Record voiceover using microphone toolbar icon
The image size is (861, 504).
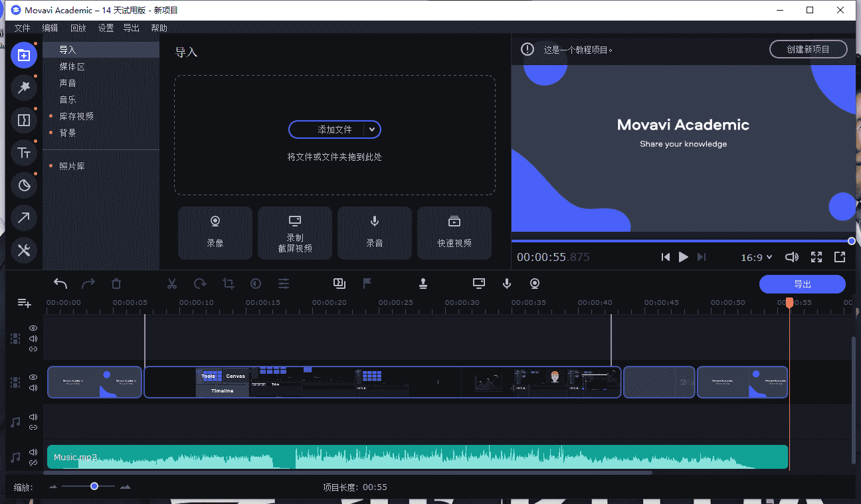click(507, 284)
